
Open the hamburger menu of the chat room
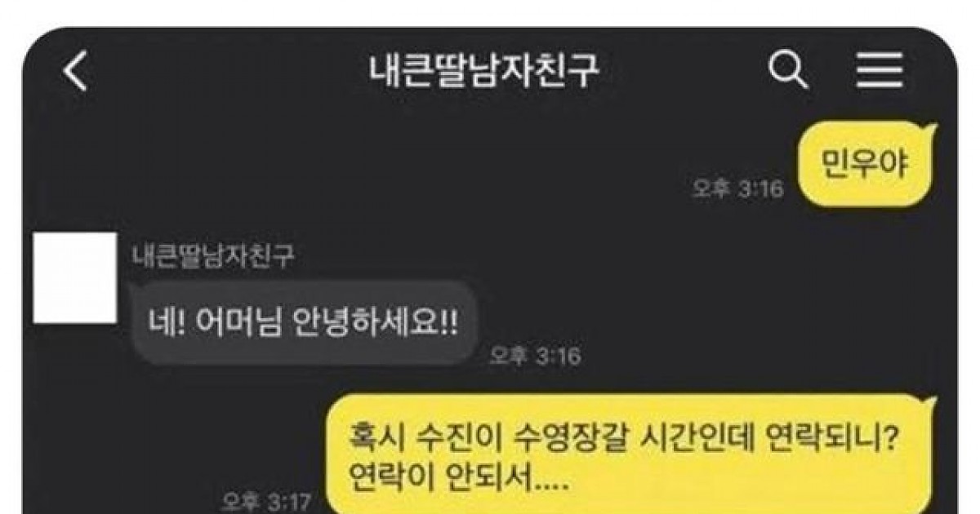880,73
